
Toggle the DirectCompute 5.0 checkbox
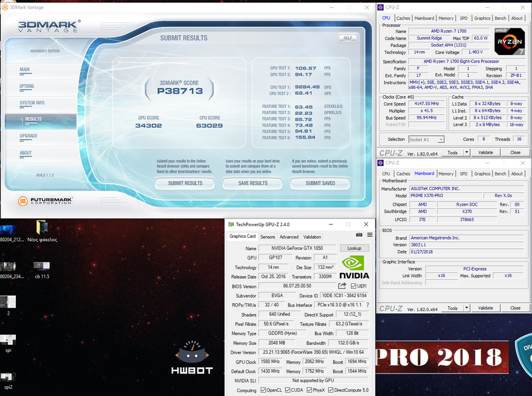tap(330, 390)
